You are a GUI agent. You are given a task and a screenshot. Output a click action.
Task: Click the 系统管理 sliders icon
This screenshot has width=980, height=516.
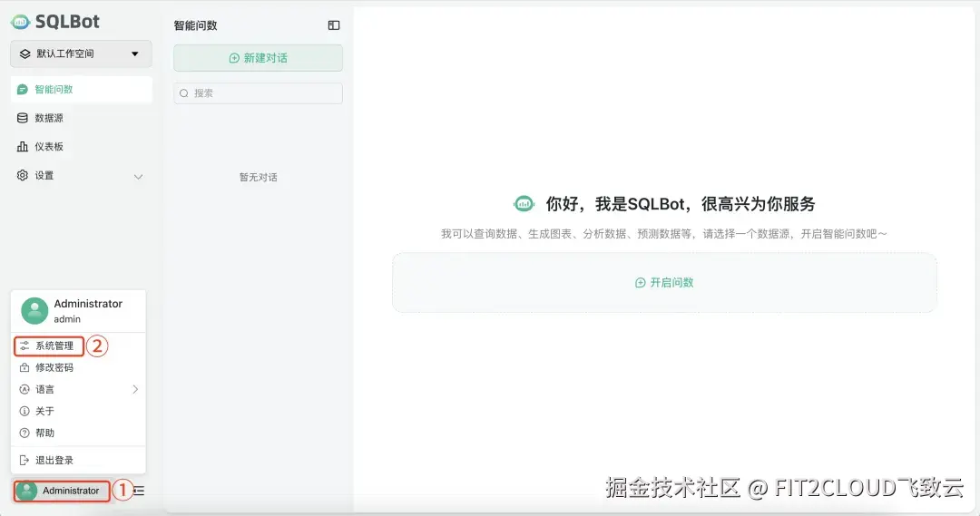click(x=24, y=346)
